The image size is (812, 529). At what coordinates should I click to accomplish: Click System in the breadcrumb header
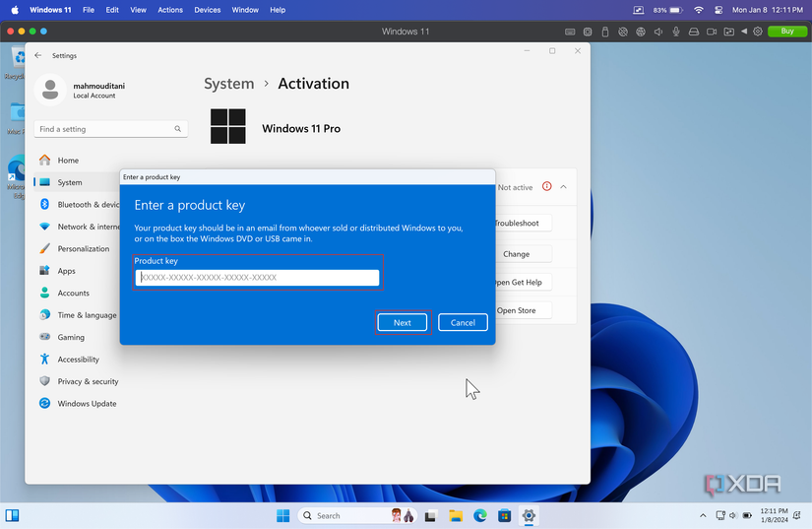[229, 84]
